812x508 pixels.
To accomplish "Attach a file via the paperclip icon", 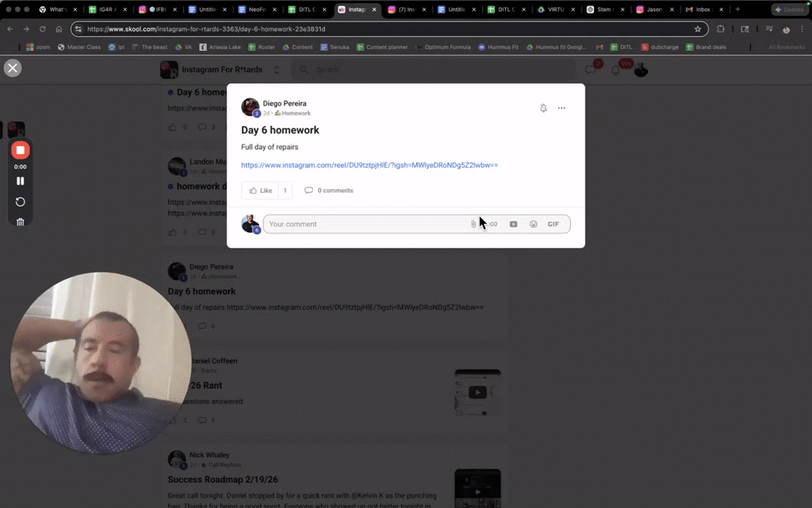I will pyautogui.click(x=473, y=224).
